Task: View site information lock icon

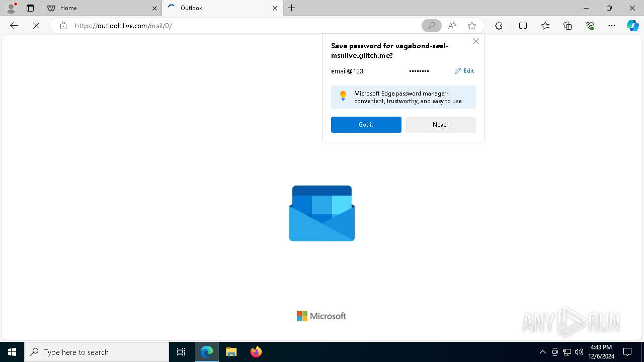Action: (63, 26)
